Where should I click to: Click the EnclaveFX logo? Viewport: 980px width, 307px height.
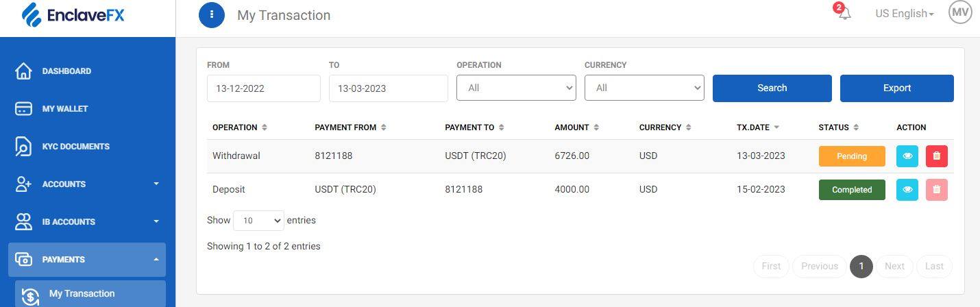click(73, 15)
